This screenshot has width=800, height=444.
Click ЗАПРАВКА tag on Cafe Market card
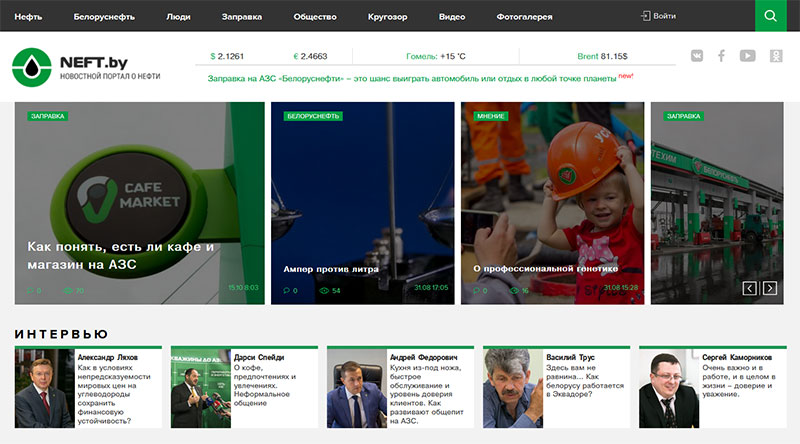(47, 116)
